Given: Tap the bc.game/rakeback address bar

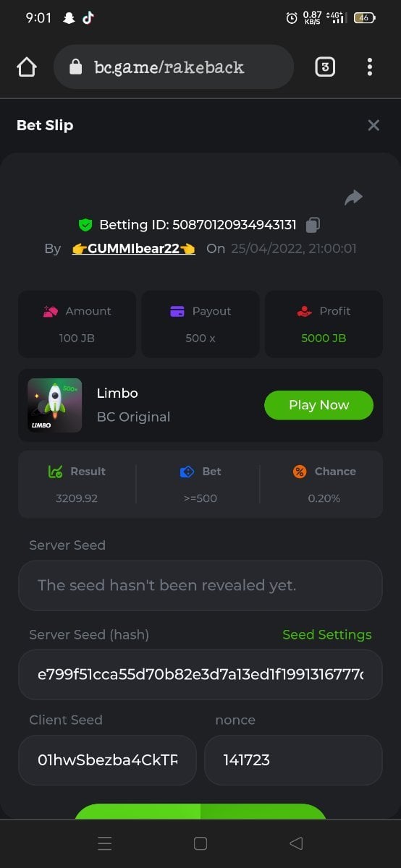Looking at the screenshot, I should (174, 67).
